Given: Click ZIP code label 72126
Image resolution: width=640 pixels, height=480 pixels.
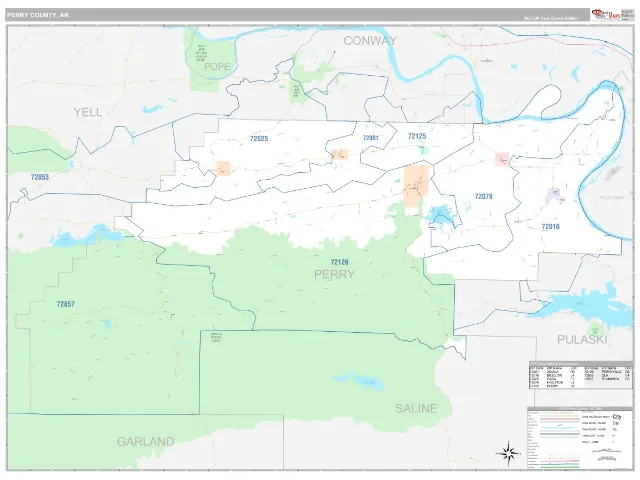Looking at the screenshot, I should point(340,262).
